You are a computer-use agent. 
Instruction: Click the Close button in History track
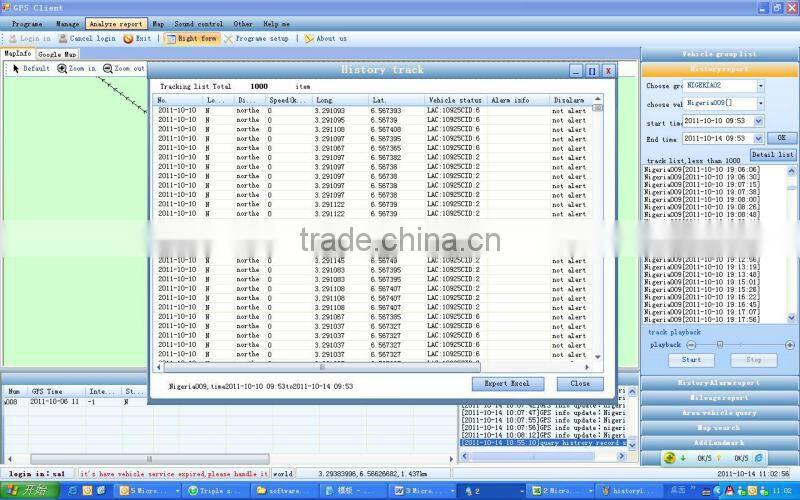click(x=580, y=384)
